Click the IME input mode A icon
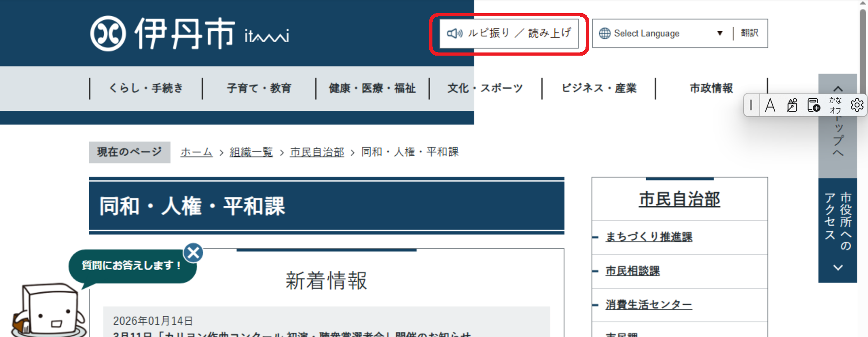The height and width of the screenshot is (337, 868). coord(770,105)
